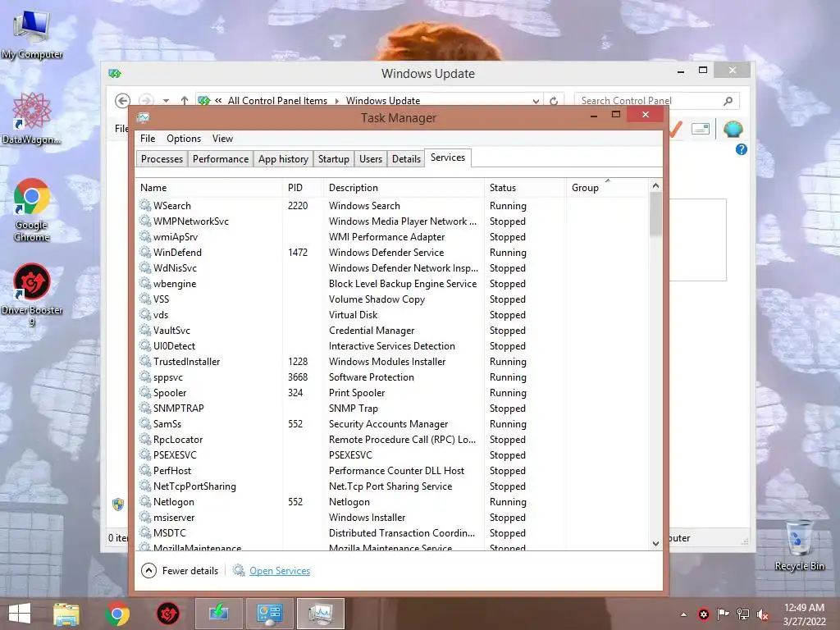Open Action Center flag icon
Viewport: 840px width, 630px height.
[724, 614]
